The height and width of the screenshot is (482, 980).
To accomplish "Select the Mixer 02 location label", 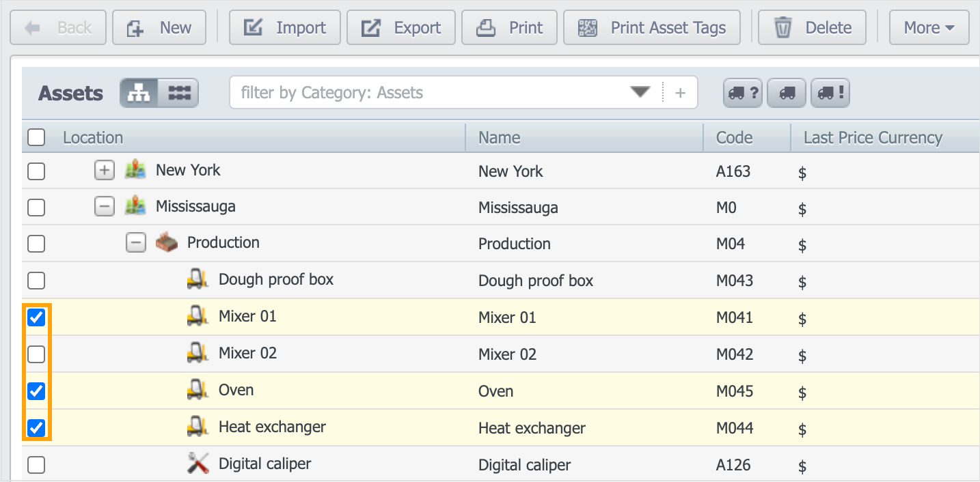I will (247, 353).
